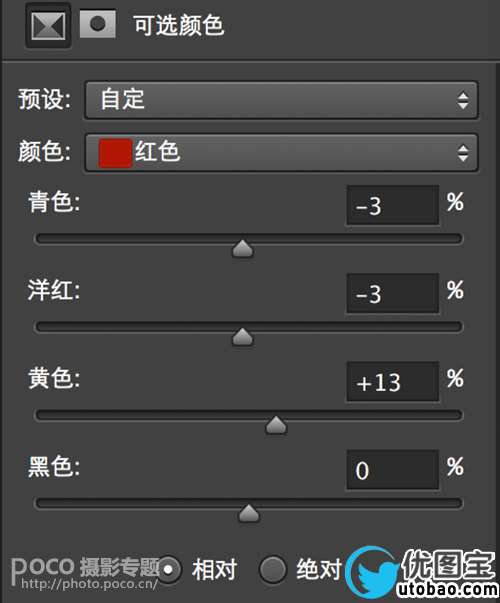
Task: Click the Selective Color adjustment icon
Action: click(x=48, y=27)
